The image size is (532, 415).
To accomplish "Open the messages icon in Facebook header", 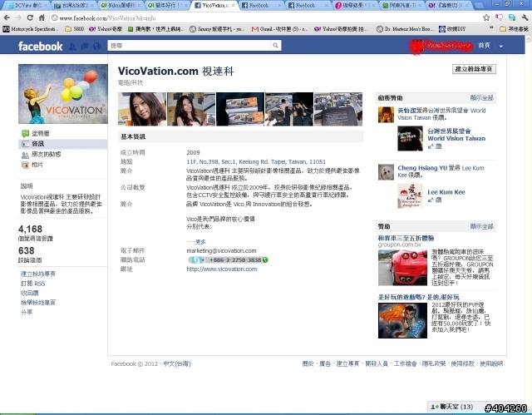I will coord(85,46).
